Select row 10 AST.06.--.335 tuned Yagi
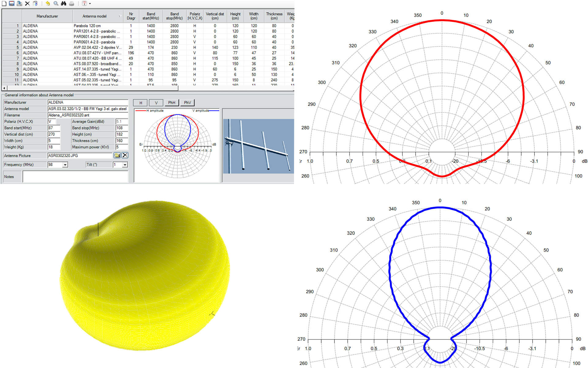This screenshot has height=368, width=588. coord(148,75)
